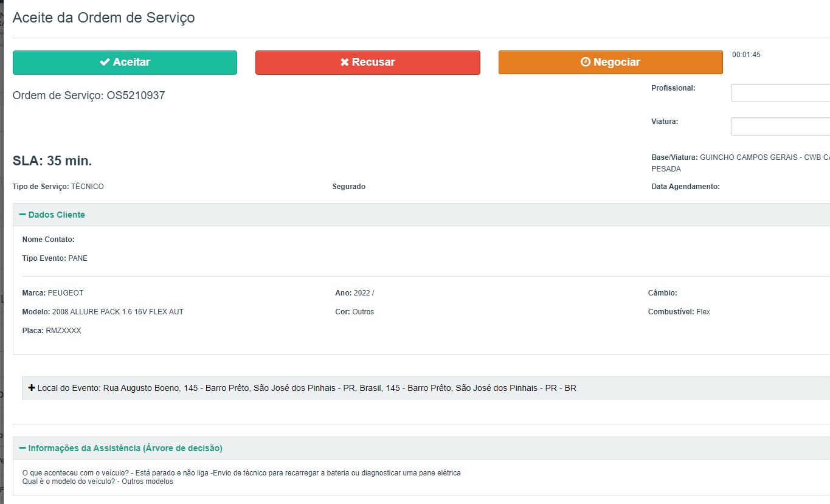Click the minus icon beside Informações da Assistência
The image size is (830, 504).
tap(22, 448)
